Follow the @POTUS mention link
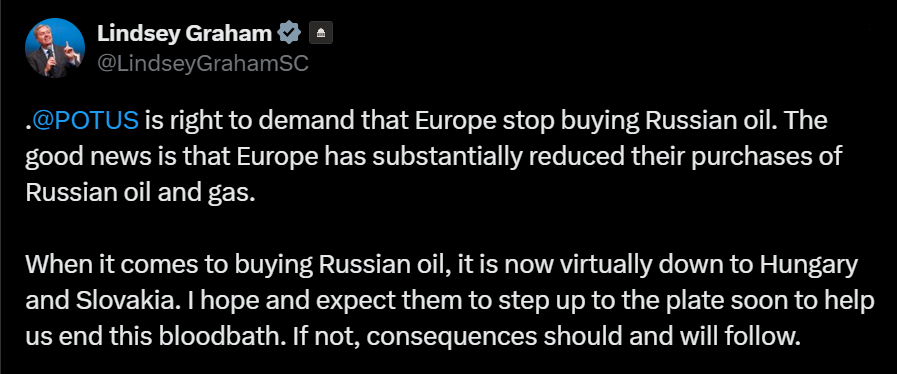 tap(85, 121)
